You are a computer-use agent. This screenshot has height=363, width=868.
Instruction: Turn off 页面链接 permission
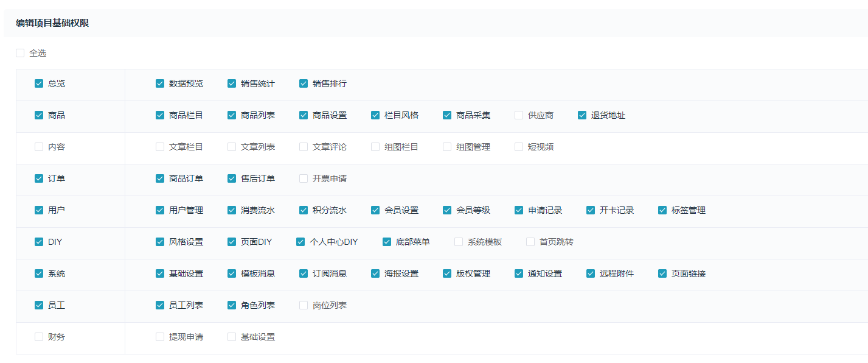click(662, 273)
